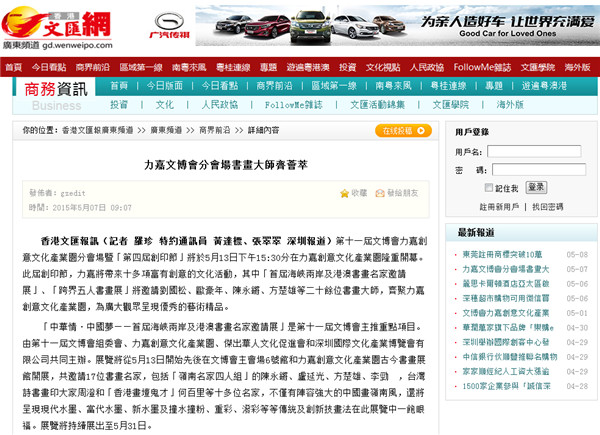The image size is (600, 435).
Task: Focus the 用戶名 input field
Action: (534, 152)
